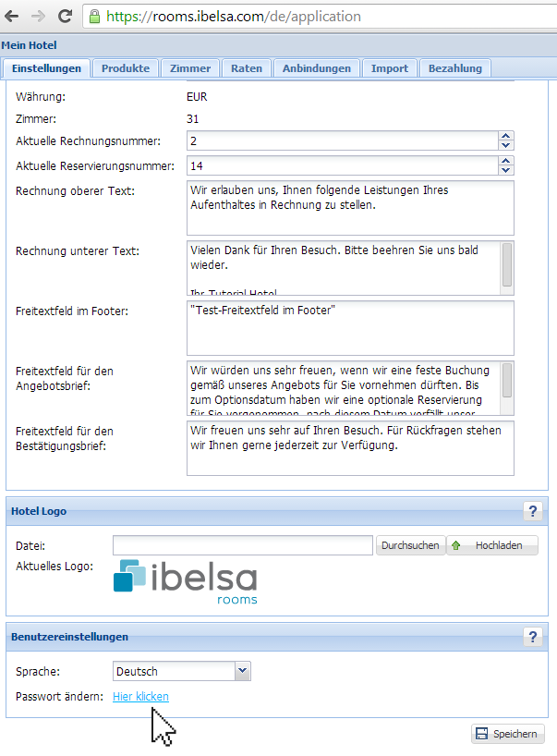The image size is (557, 756).
Task: Click the Durchsuchen button
Action: click(410, 545)
